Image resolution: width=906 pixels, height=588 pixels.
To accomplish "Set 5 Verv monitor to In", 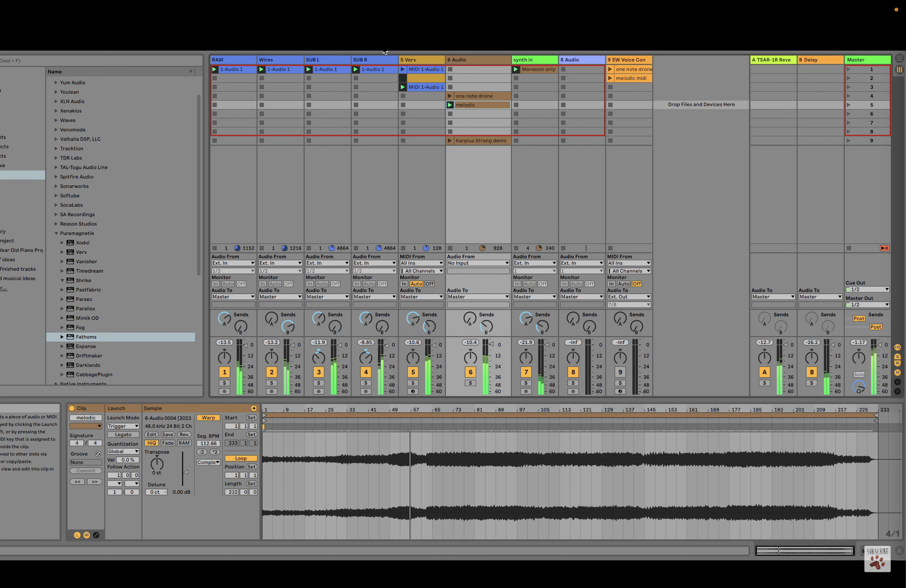I will tap(404, 284).
